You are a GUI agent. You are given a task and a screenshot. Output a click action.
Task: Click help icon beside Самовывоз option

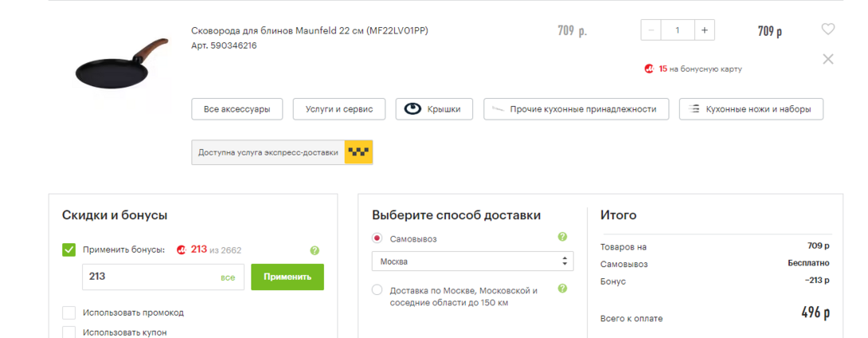pos(562,238)
